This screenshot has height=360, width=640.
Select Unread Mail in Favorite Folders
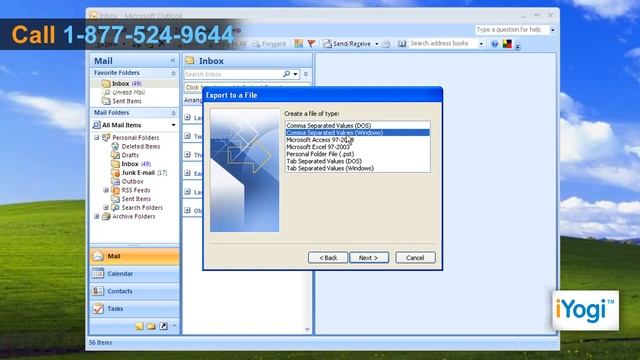coord(128,92)
